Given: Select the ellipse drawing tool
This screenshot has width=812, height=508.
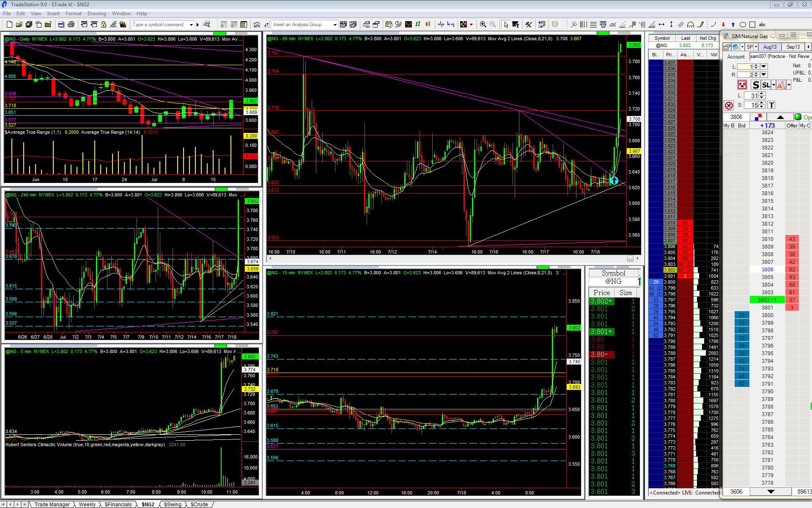Looking at the screenshot, I should tap(743, 25).
